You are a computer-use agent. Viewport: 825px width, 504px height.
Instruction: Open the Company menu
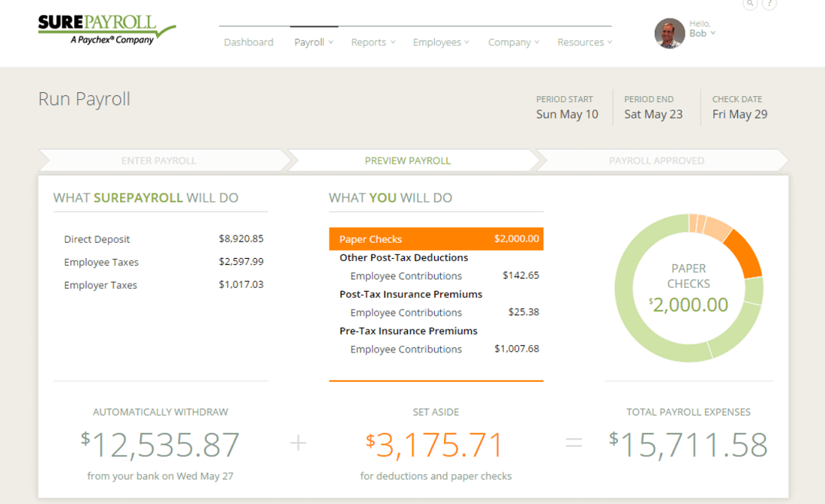pyautogui.click(x=514, y=42)
